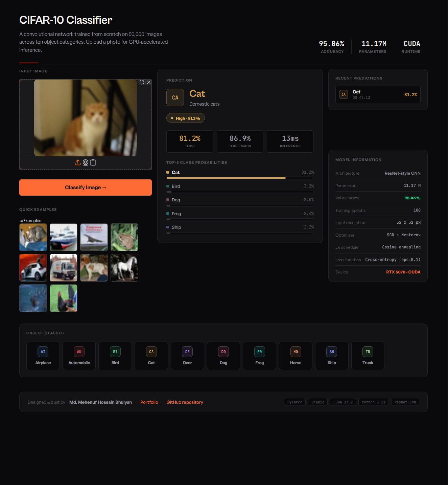The height and width of the screenshot is (485, 448).
Task: Select the SH badge for Ship
Action: click(x=332, y=352)
